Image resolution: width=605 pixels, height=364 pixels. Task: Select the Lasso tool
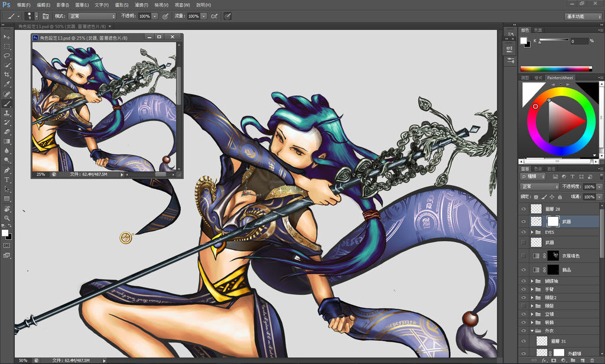tap(7, 56)
